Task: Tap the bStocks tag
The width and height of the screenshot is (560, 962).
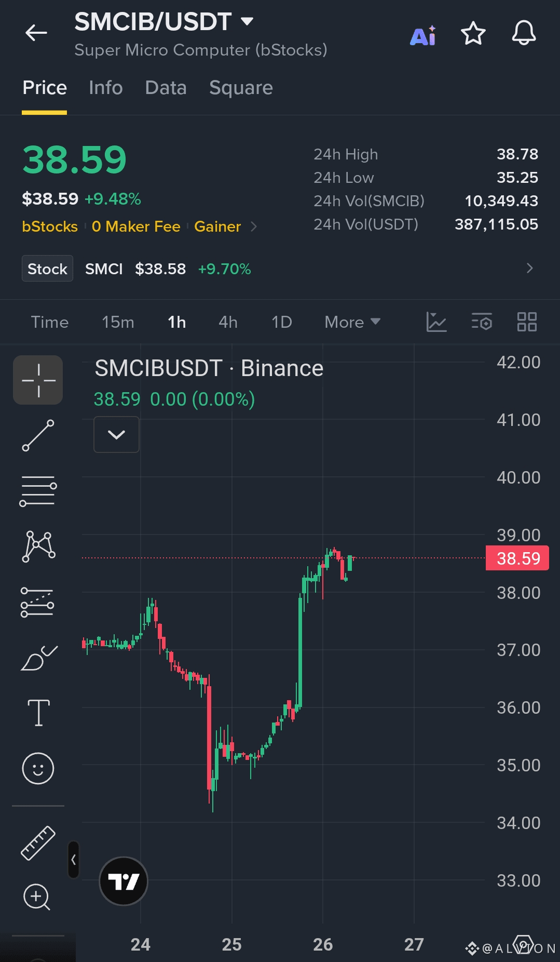Action: click(50, 226)
